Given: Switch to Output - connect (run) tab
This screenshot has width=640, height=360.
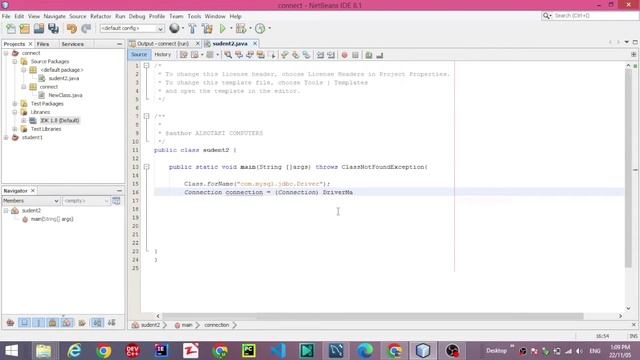Looking at the screenshot, I should pyautogui.click(x=163, y=43).
